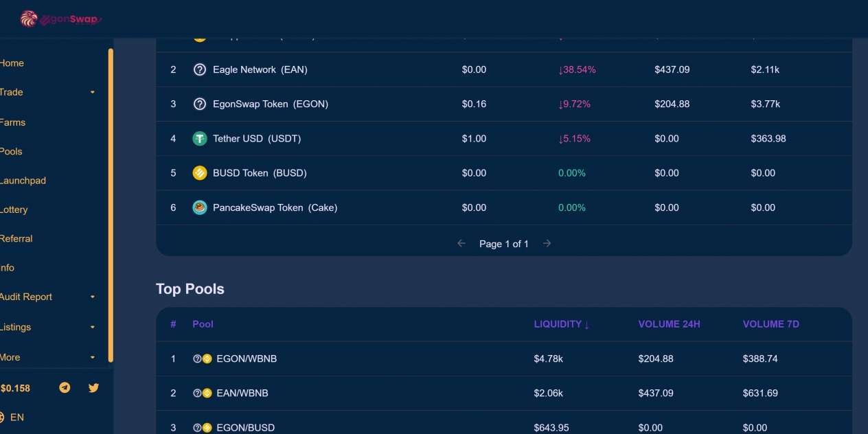Open the BUSD Token (BUSD) link

[x=260, y=173]
